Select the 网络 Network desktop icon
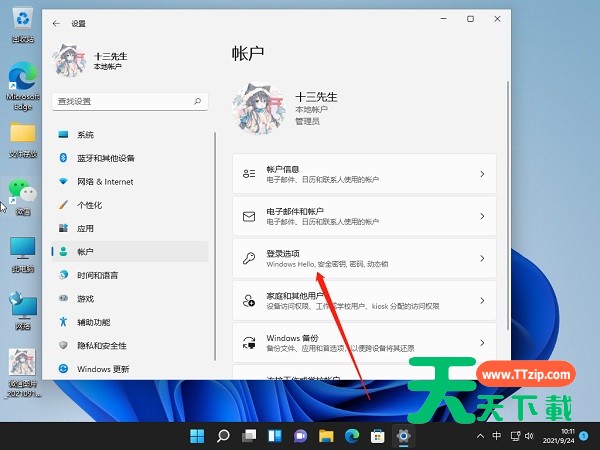 [23, 311]
